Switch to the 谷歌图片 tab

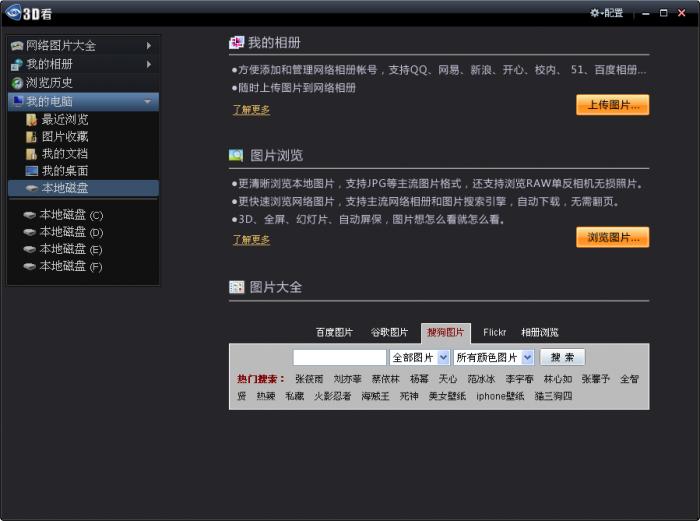[x=389, y=332]
